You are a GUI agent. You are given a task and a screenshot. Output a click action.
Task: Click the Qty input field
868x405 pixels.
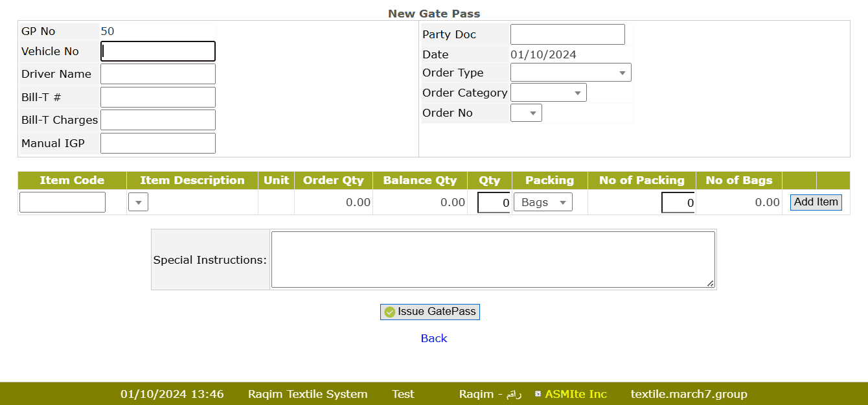pos(494,203)
